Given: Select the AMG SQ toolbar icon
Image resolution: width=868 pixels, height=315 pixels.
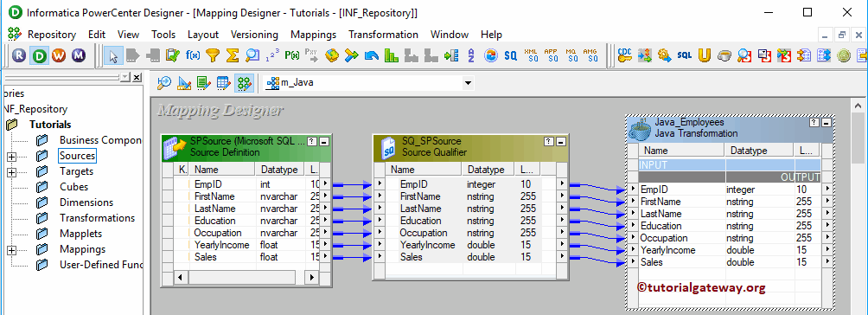Looking at the screenshot, I should tap(590, 55).
